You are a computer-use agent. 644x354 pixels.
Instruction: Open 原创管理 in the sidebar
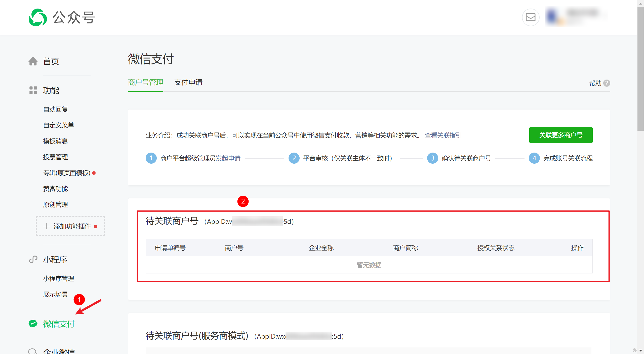point(56,205)
